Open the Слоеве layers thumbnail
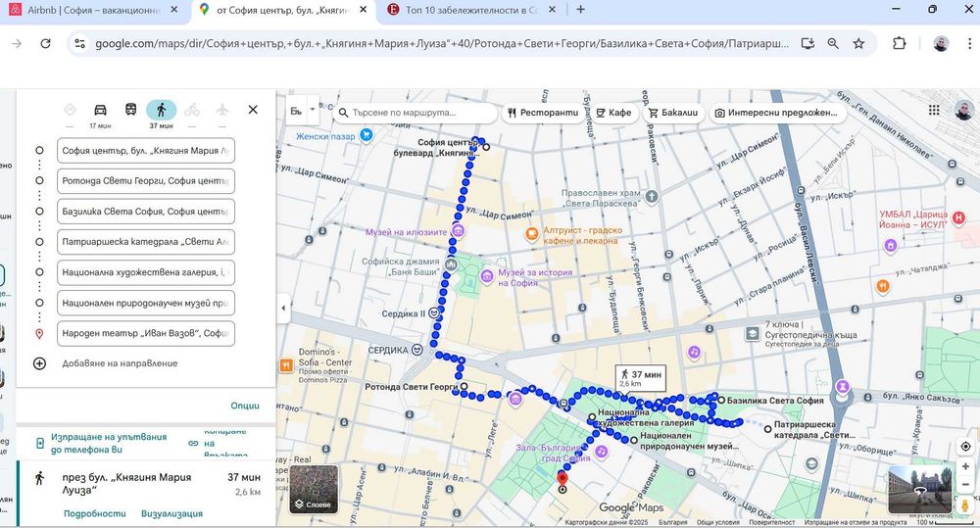 [x=314, y=489]
